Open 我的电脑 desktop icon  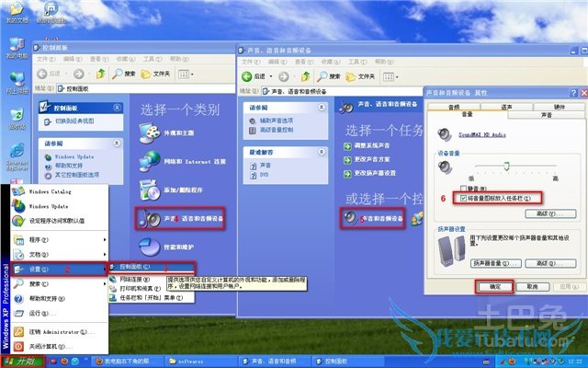pos(17,47)
